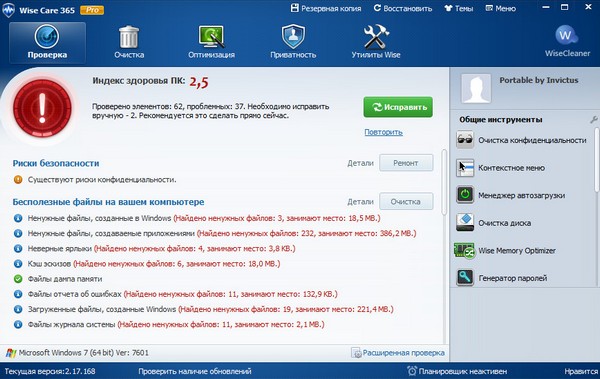Open Детали for Риски безопасности

[x=360, y=163]
